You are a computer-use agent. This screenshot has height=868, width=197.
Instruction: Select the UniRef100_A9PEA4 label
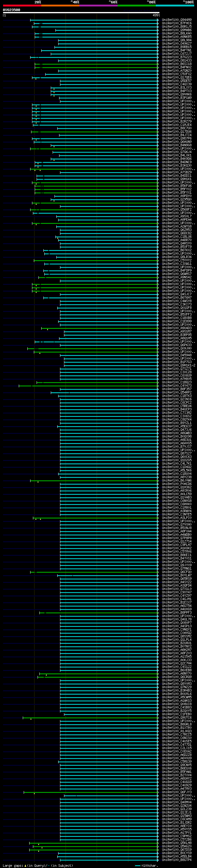[177, 220]
